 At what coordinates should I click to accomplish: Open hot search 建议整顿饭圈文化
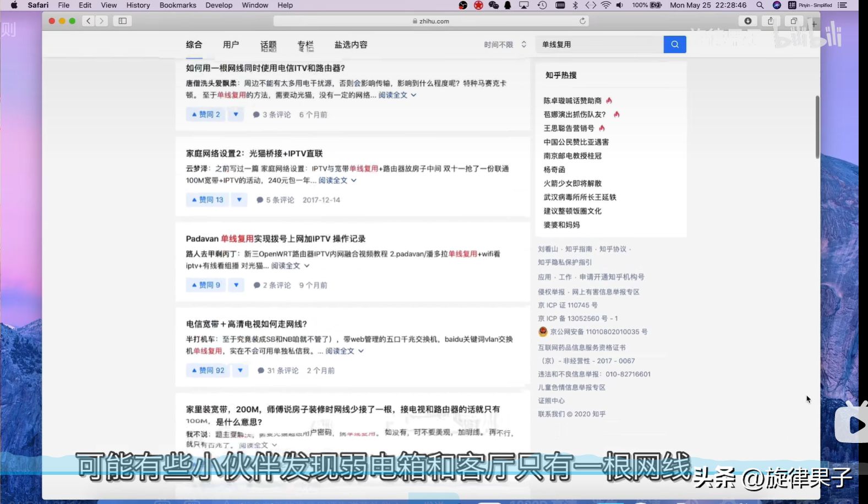point(572,211)
